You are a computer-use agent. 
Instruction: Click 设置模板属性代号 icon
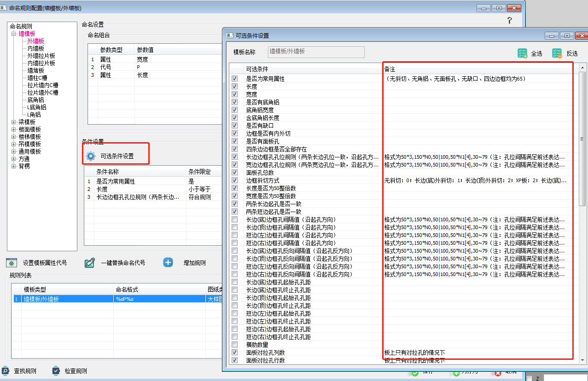click(12, 263)
